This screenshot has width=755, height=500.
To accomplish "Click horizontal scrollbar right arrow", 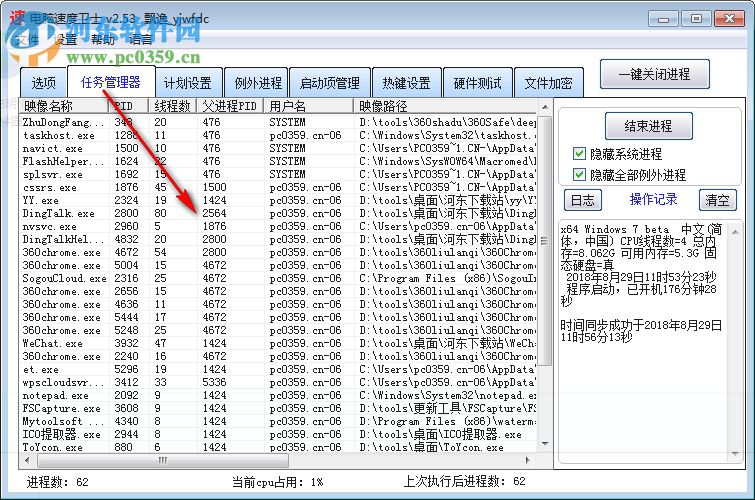I will point(528,461).
